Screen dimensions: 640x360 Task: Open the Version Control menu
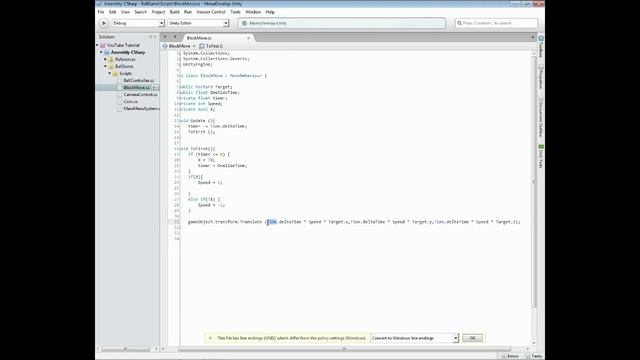[x=211, y=12]
